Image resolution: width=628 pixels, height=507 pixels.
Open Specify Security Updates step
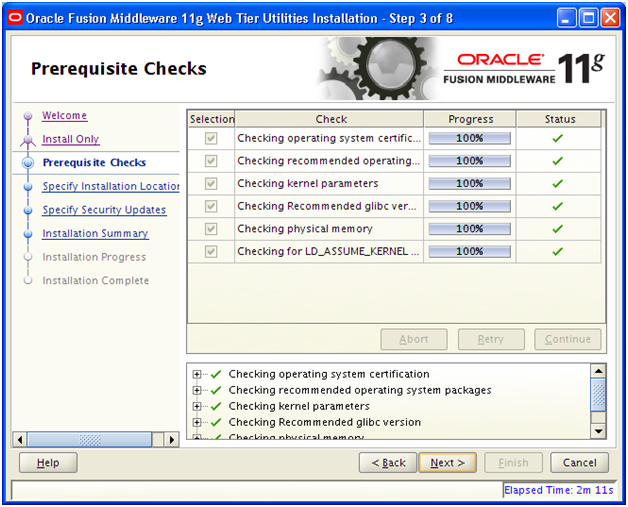coord(104,210)
